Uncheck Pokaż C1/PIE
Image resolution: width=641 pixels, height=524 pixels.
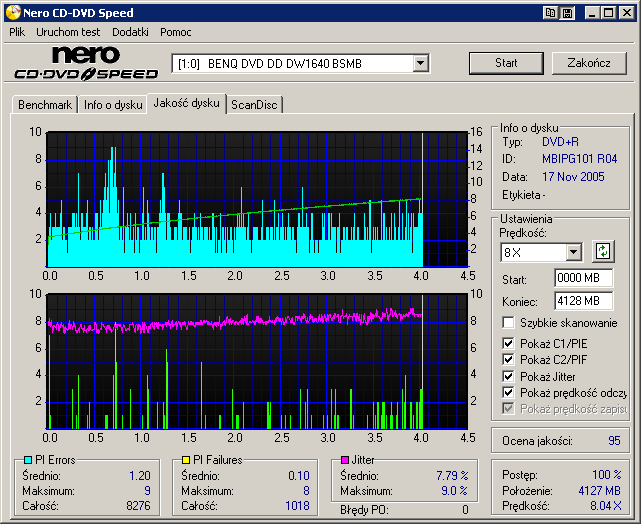pyautogui.click(x=508, y=343)
